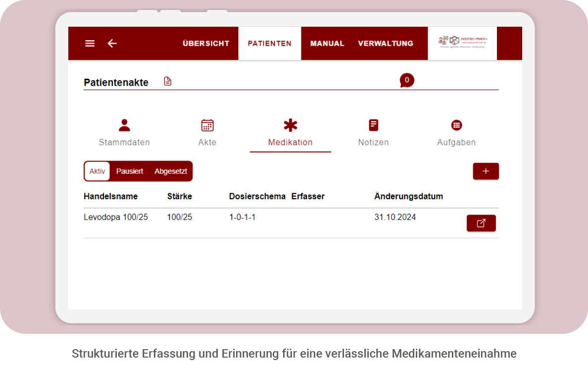
Task: Open Levodopa 100/25 entry details
Action: pyautogui.click(x=481, y=223)
